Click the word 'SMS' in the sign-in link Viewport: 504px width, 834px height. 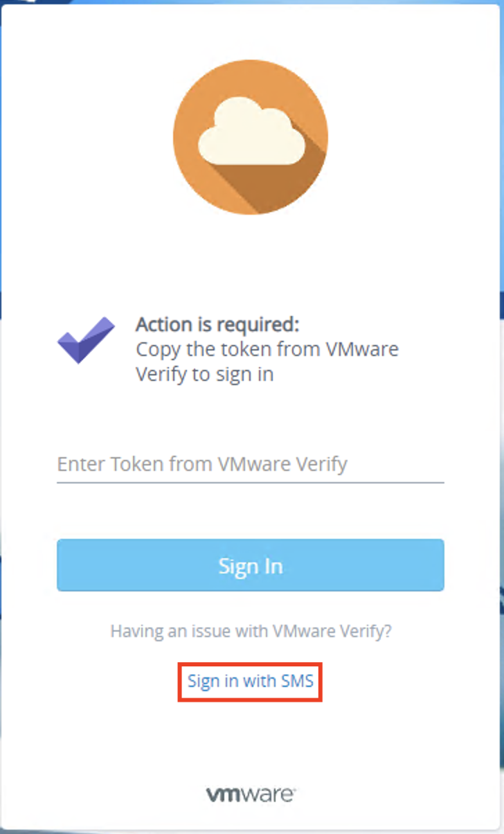298,681
